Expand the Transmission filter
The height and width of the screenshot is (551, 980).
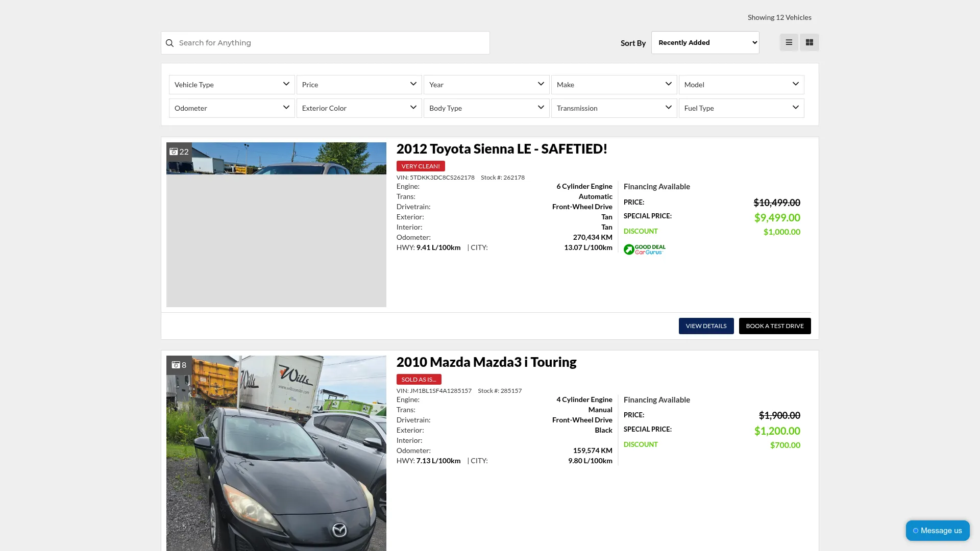614,108
